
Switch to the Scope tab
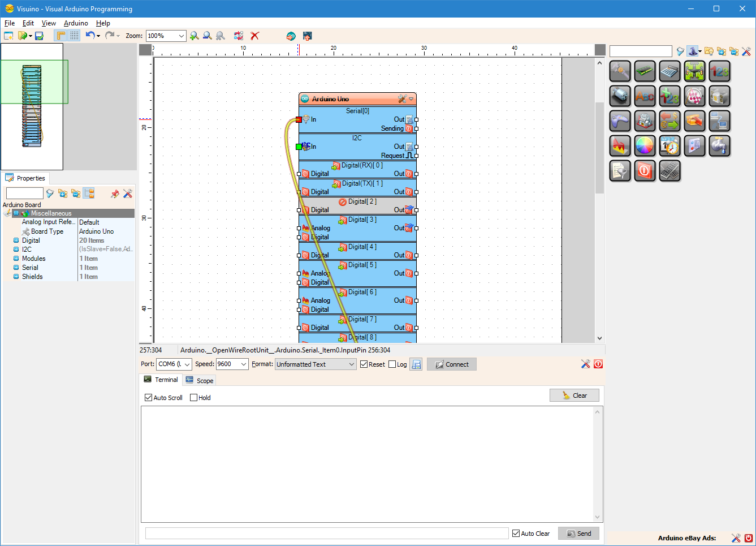pos(200,380)
